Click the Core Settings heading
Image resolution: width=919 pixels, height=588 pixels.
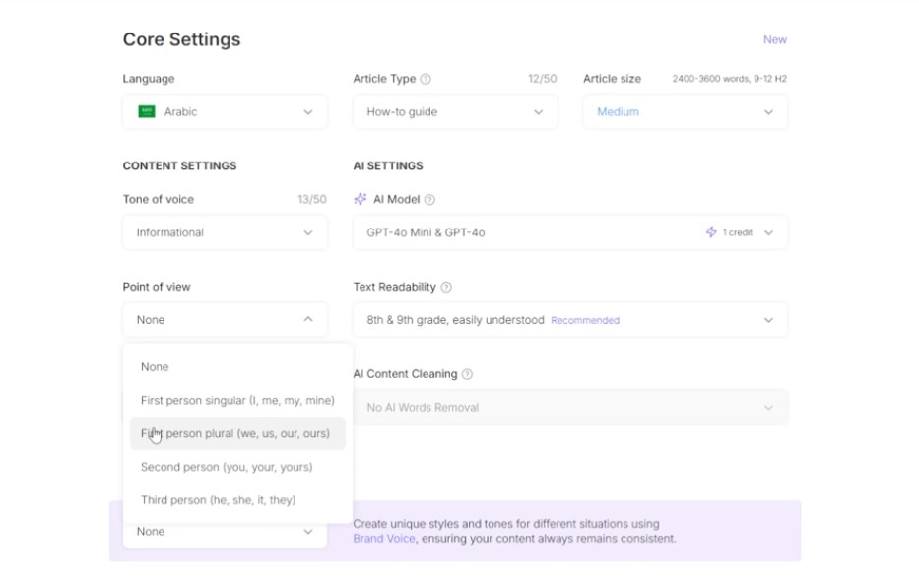pyautogui.click(x=181, y=39)
